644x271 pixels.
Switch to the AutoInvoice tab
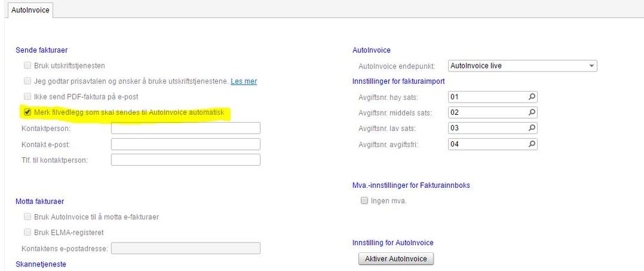point(30,10)
